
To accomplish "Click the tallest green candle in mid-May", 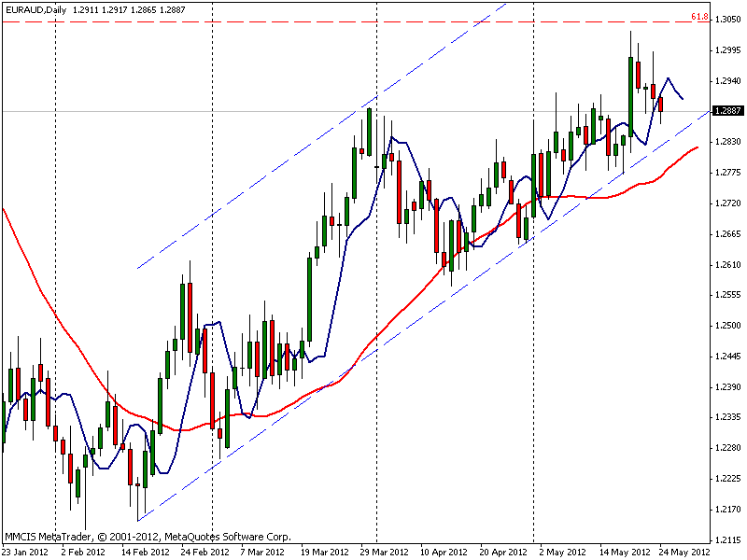I will point(631,97).
